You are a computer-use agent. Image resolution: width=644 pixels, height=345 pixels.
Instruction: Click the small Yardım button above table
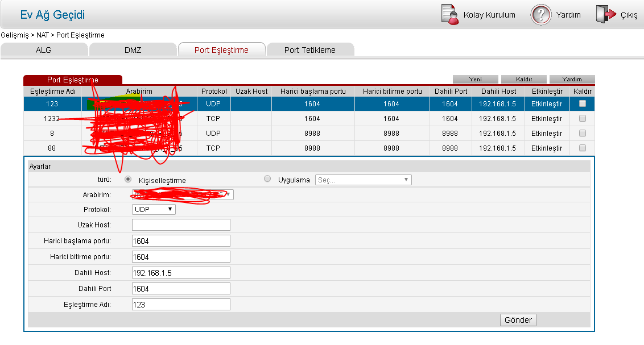[x=572, y=79]
